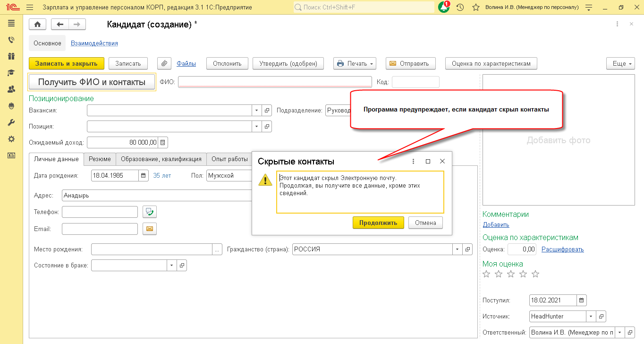
Task: Switch to the Резюме tab
Action: [100, 159]
